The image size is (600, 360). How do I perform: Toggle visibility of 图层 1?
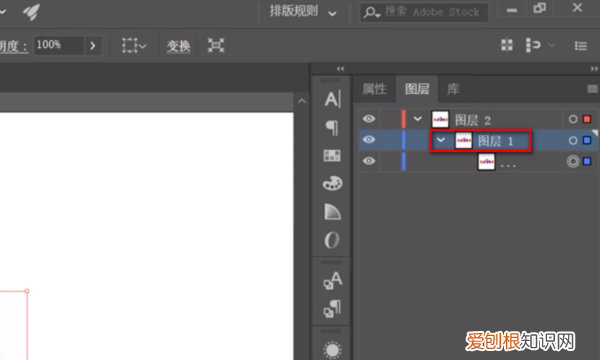[368, 140]
